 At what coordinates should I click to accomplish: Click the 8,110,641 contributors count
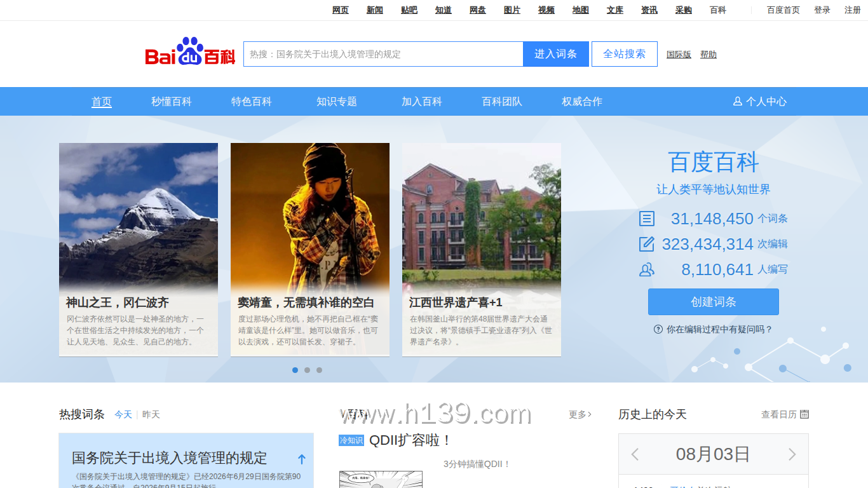(717, 269)
